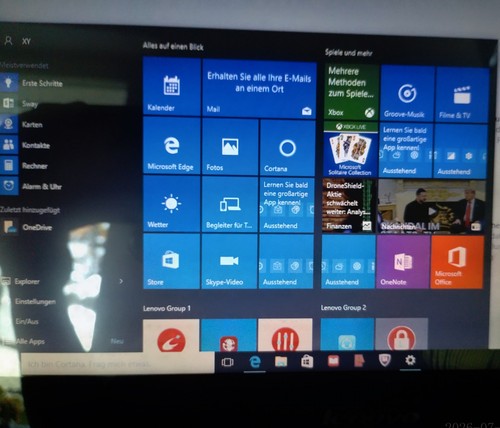Image resolution: width=500 pixels, height=428 pixels.
Task: Click the Lenovo Group 2 heading
Action: (x=343, y=308)
